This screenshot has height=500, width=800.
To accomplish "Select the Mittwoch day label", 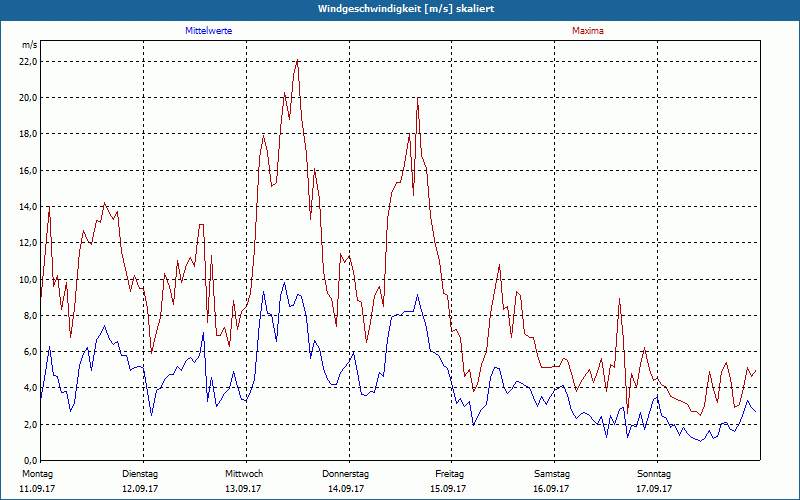I will point(244,474).
